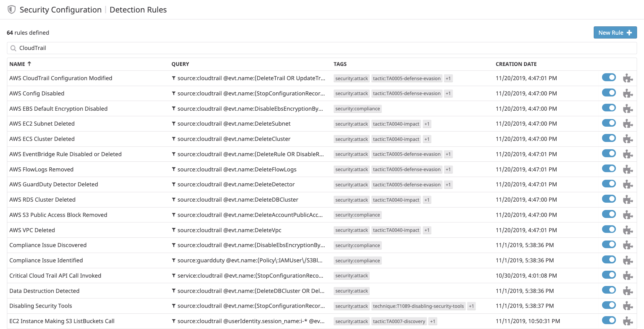Screen dimensions: 644x329
Task: Open puzzle icon for Compliance Issue Discovered
Action: coord(628,245)
